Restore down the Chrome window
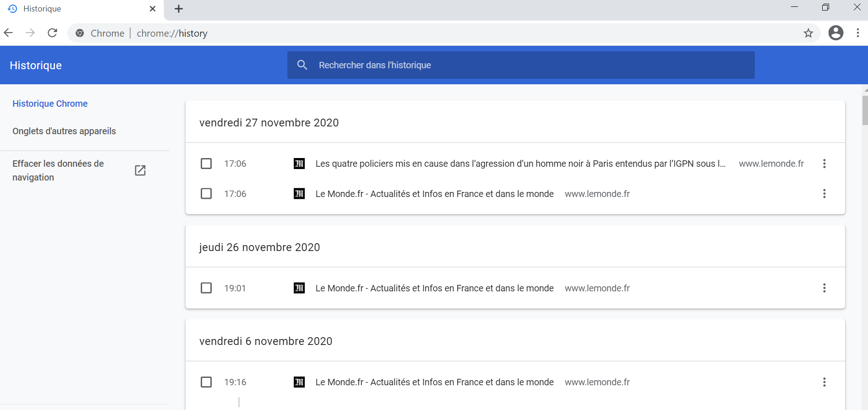Image resolution: width=868 pixels, height=410 pixels. pos(825,7)
